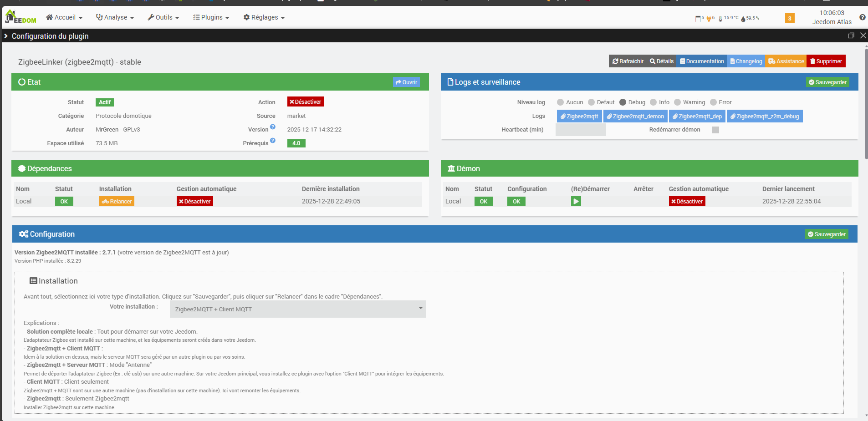The height and width of the screenshot is (421, 868).
Task: Click the thermometer temperature summary icon
Action: pyautogui.click(x=720, y=19)
